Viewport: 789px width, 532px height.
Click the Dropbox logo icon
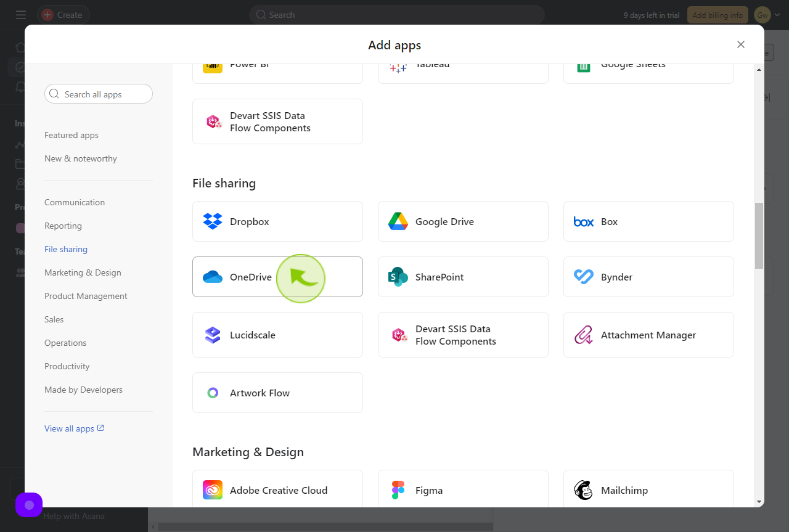tap(213, 221)
